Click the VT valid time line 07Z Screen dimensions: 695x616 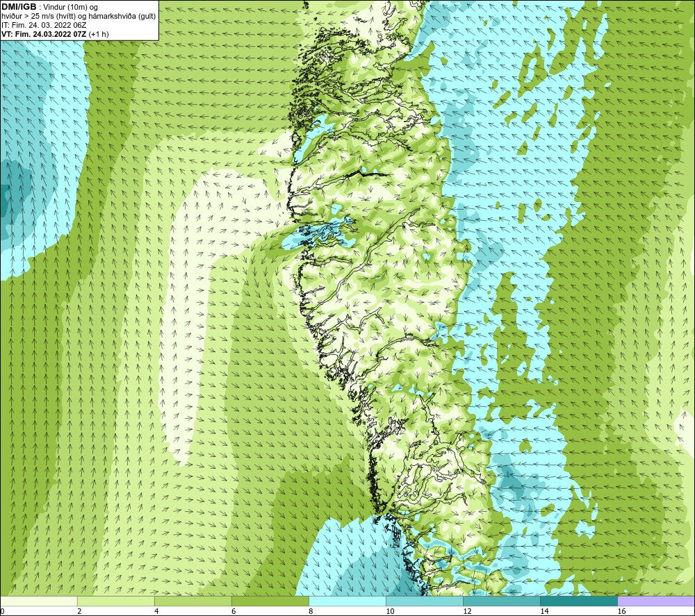click(x=55, y=34)
